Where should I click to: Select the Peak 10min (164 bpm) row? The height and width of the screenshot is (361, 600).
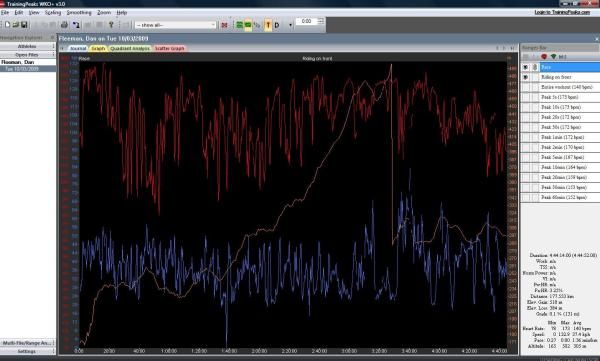tap(570, 167)
